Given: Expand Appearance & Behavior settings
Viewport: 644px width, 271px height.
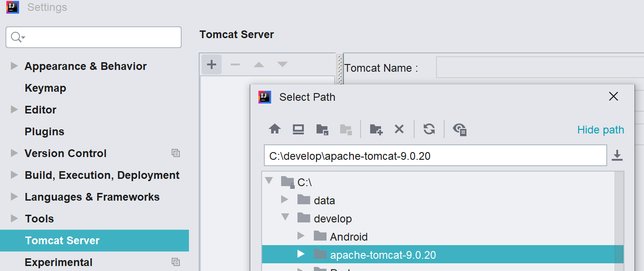Looking at the screenshot, I should pos(15,66).
